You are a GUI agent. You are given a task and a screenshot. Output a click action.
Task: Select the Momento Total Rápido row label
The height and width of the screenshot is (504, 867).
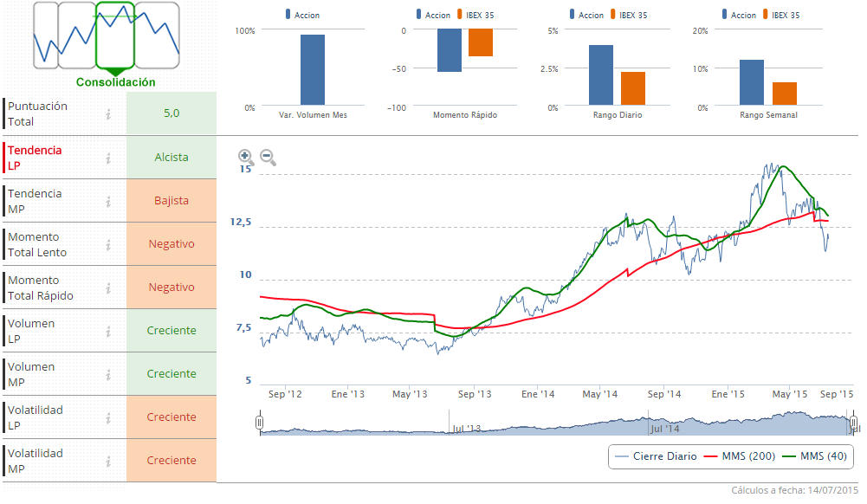[41, 288]
